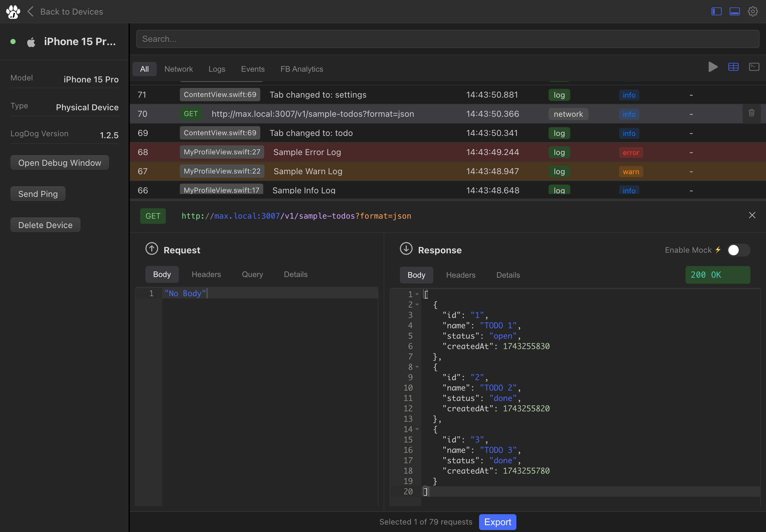Toggle the Enable Mock switch
The image size is (766, 532).
738,250
